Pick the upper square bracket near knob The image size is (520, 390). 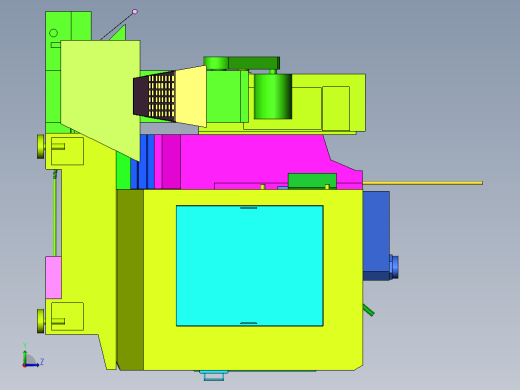tap(67, 151)
